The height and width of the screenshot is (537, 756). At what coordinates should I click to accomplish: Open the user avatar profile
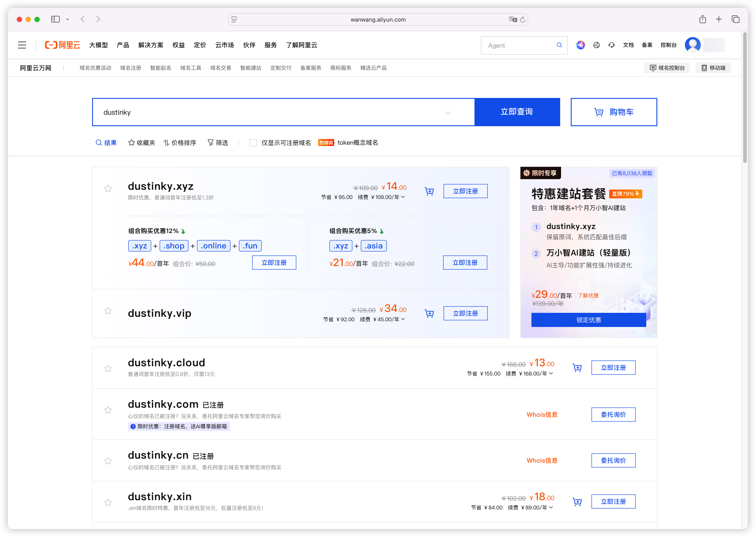(x=692, y=45)
